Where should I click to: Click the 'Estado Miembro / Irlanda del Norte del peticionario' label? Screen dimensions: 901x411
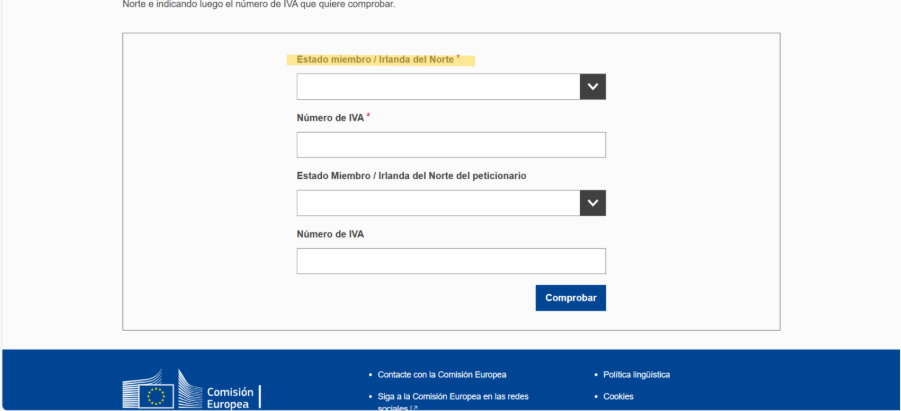[411, 176]
